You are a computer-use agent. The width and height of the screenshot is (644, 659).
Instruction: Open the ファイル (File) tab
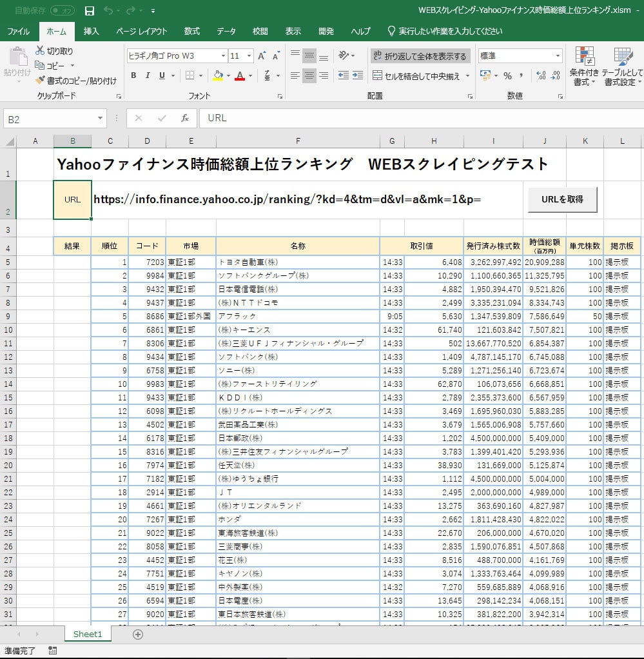point(18,31)
